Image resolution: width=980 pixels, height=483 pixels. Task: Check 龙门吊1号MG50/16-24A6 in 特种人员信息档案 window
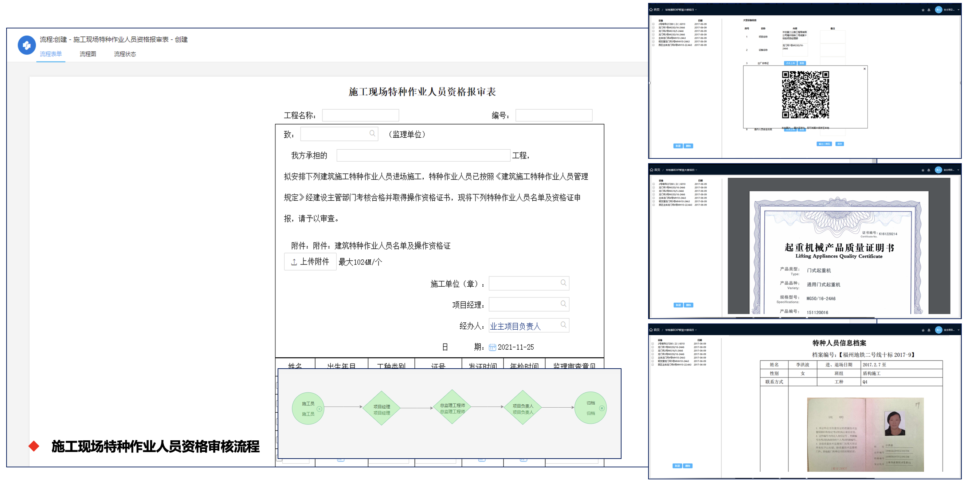tap(653, 347)
